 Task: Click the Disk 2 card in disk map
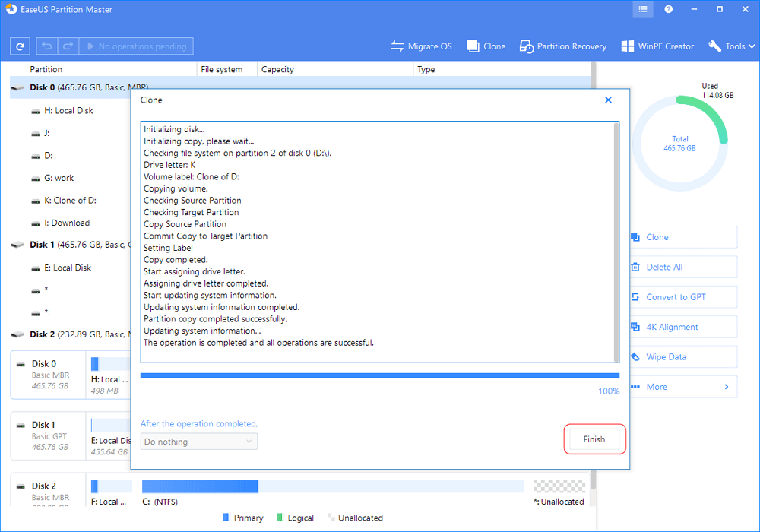point(48,491)
